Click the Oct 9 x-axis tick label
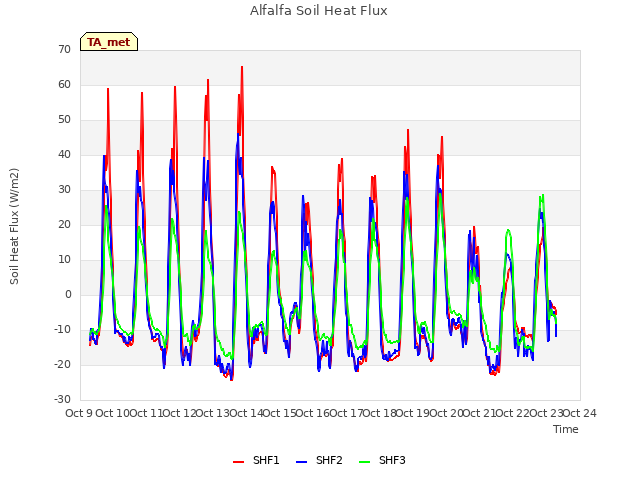The width and height of the screenshot is (640, 480). tap(79, 413)
